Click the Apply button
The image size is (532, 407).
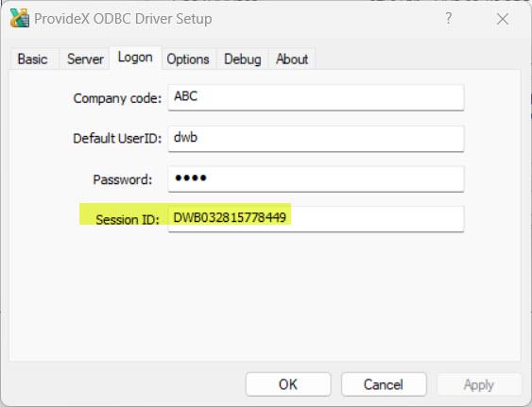(x=479, y=384)
